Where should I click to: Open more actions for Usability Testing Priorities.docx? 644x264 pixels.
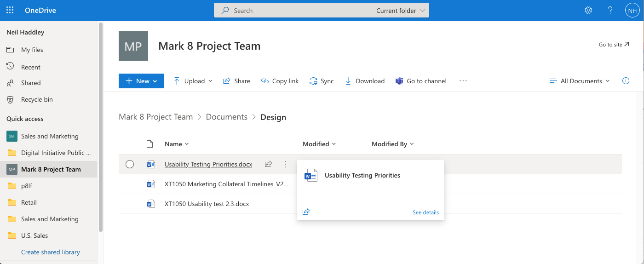(285, 164)
